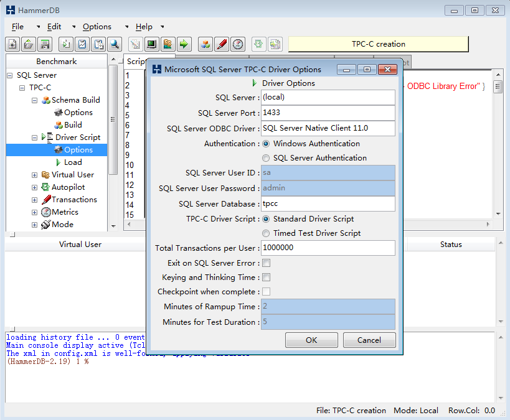The width and height of the screenshot is (510, 420).
Task: Open the File menu
Action: (x=17, y=27)
